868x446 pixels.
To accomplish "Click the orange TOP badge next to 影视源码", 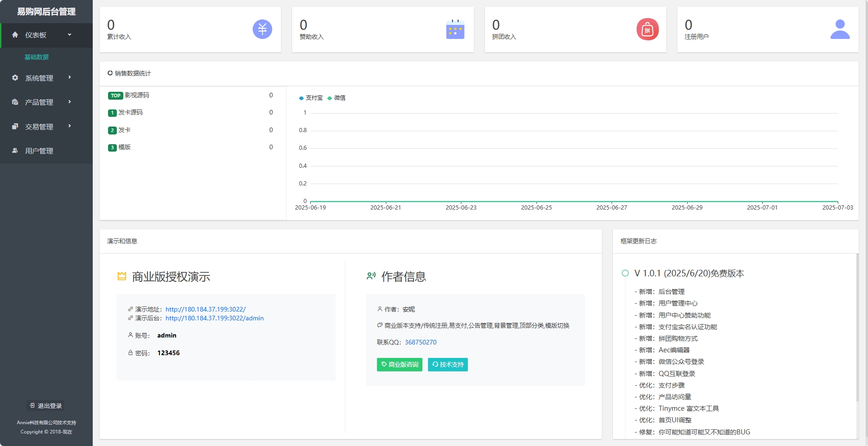I will pyautogui.click(x=115, y=96).
